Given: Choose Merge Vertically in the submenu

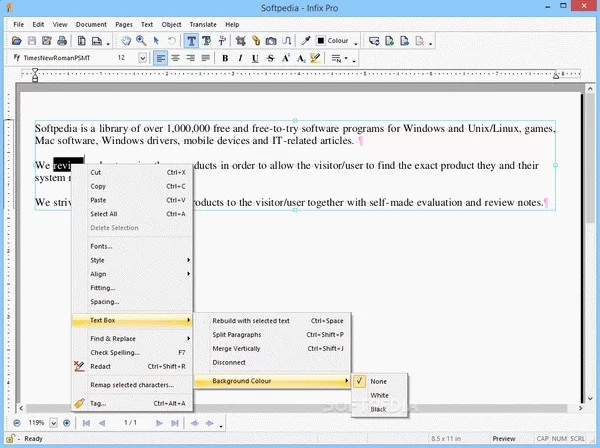Looking at the screenshot, I should [x=272, y=349].
